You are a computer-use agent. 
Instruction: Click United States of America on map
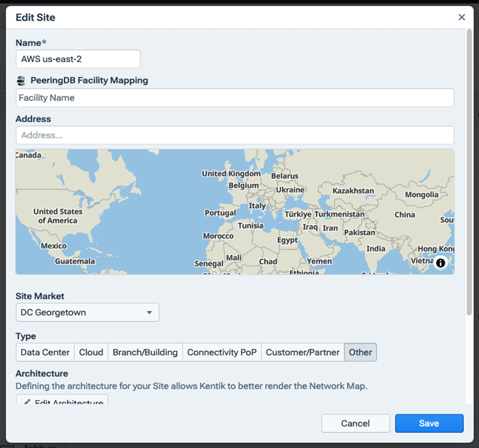(x=58, y=216)
